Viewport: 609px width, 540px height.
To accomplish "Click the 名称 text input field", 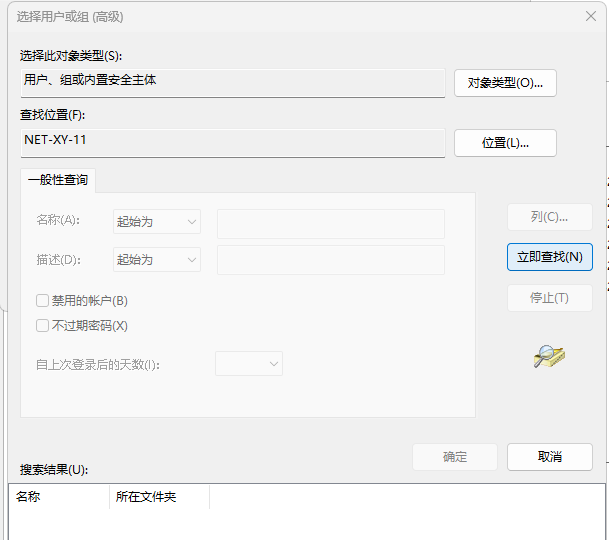I will (x=330, y=223).
